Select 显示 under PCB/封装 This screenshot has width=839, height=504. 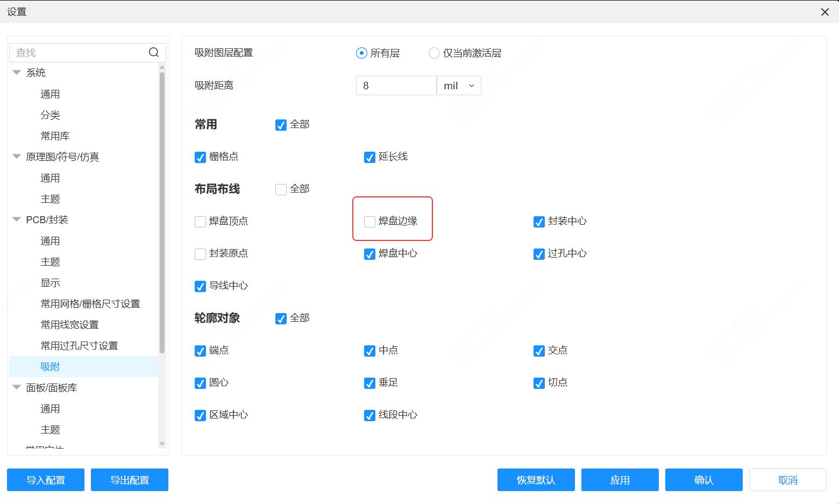(x=50, y=282)
